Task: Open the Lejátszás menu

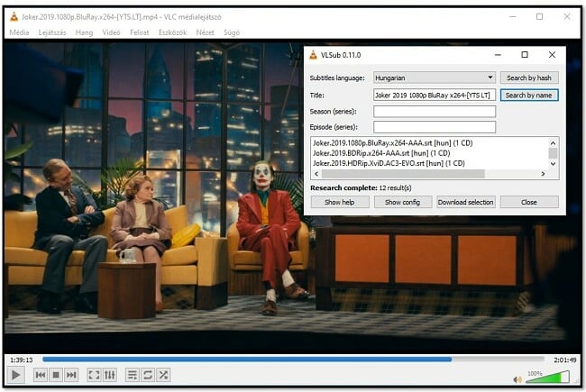Action: click(52, 32)
